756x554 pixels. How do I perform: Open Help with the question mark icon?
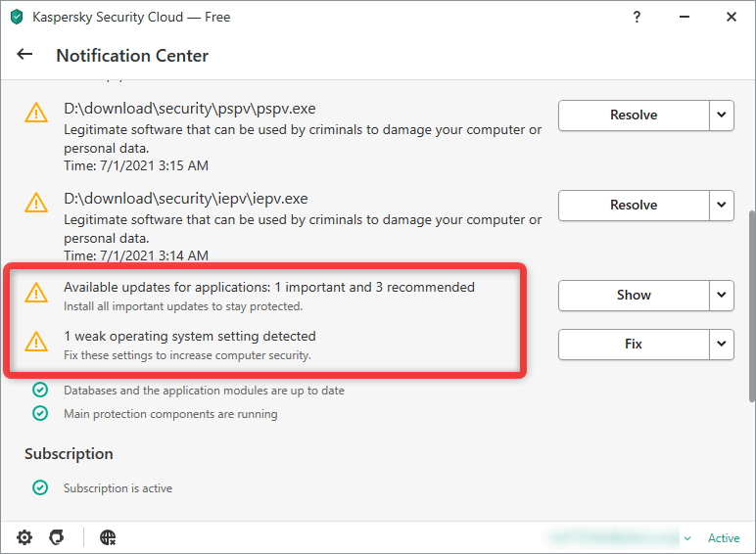click(x=637, y=17)
